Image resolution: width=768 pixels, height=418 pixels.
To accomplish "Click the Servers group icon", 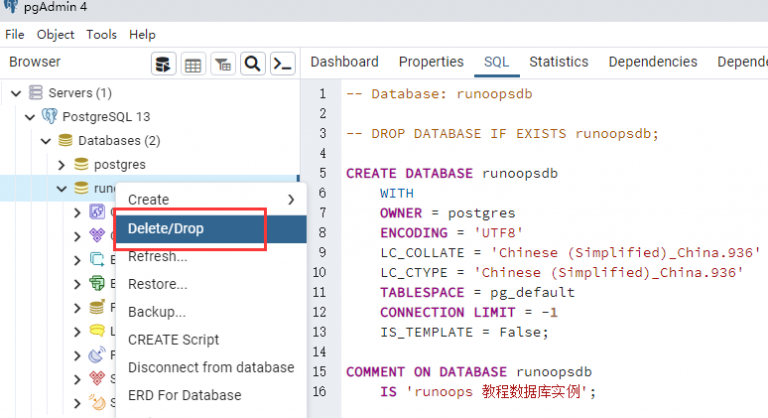I will (x=36, y=93).
